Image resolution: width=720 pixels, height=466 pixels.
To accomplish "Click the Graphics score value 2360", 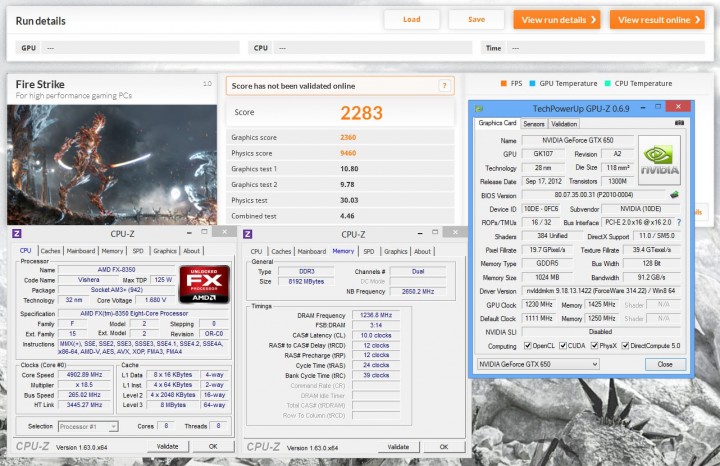I will tap(348, 137).
